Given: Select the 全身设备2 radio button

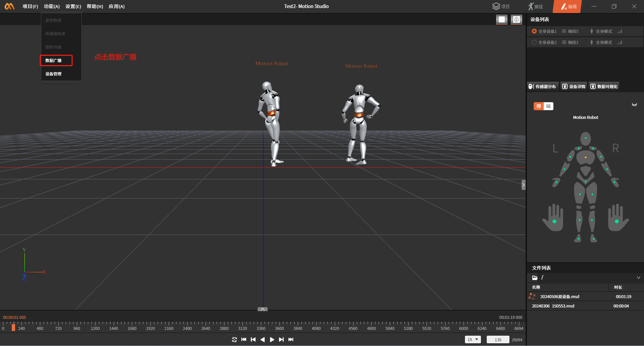Looking at the screenshot, I should tap(534, 43).
